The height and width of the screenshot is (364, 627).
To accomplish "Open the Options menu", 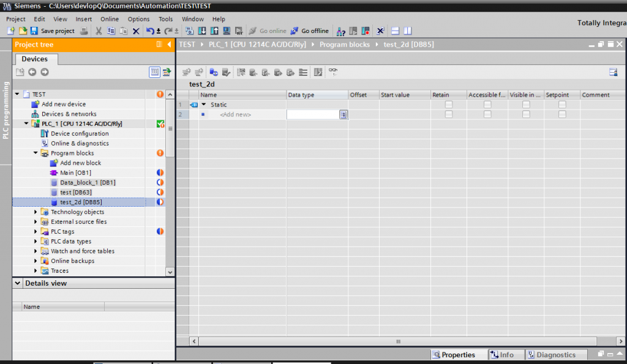I will 138,19.
